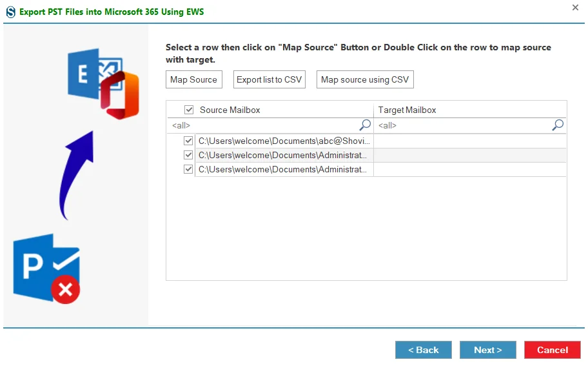Click the empty target cell for abc@Shovi... row
The height and width of the screenshot is (366, 588).
tap(470, 141)
